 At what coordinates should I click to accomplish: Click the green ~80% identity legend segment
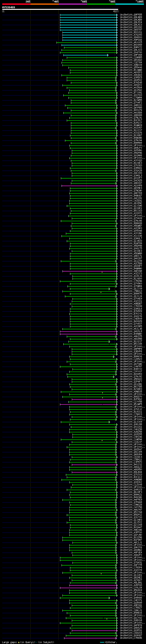pos(101,4)
